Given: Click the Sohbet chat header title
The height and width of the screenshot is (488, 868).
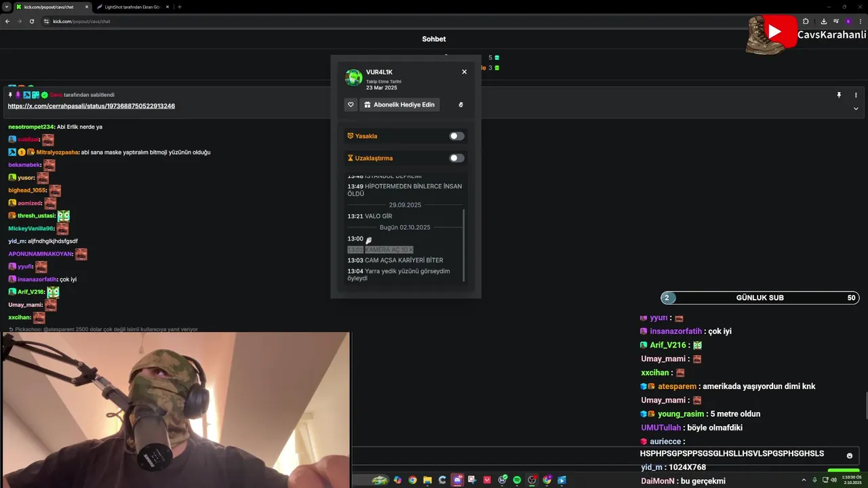Looking at the screenshot, I should pyautogui.click(x=434, y=39).
